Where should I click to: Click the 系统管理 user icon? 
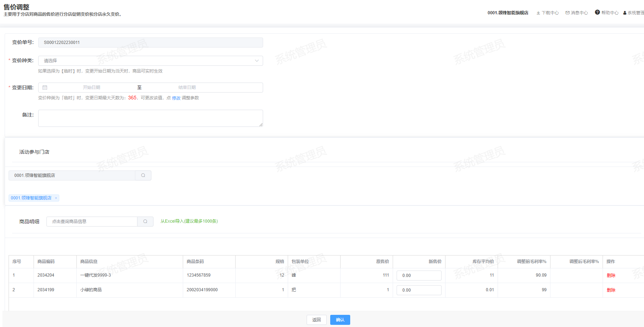coord(625,13)
